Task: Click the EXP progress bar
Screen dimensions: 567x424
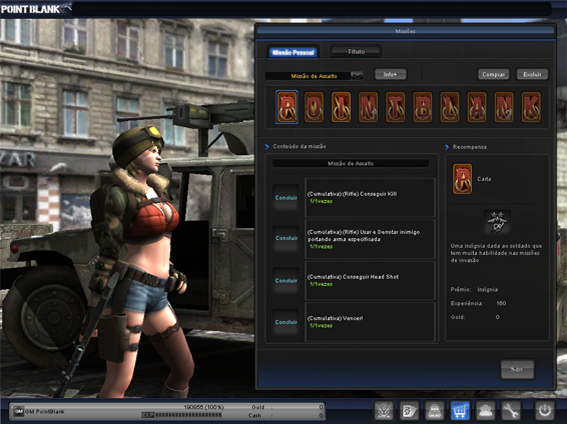Action: (x=182, y=415)
